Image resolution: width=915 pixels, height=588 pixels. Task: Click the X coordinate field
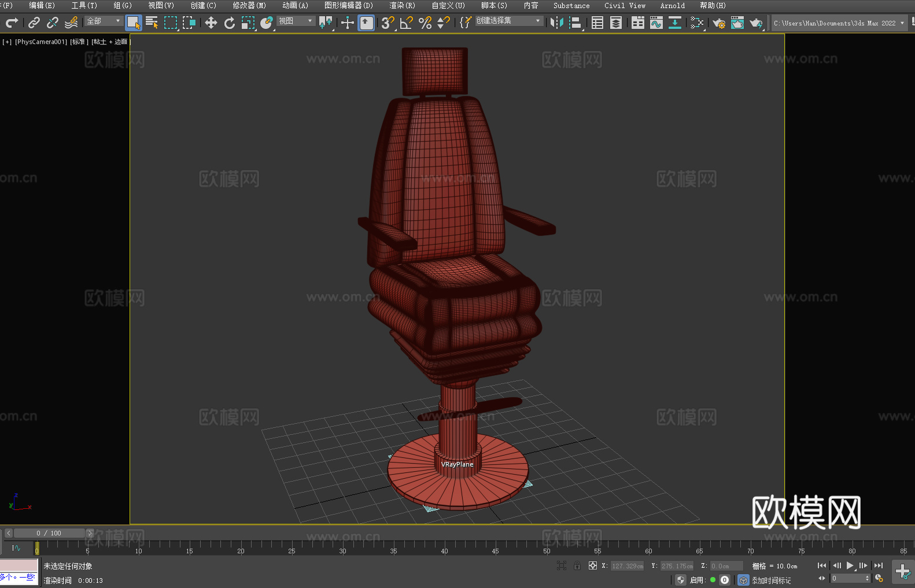pyautogui.click(x=628, y=566)
